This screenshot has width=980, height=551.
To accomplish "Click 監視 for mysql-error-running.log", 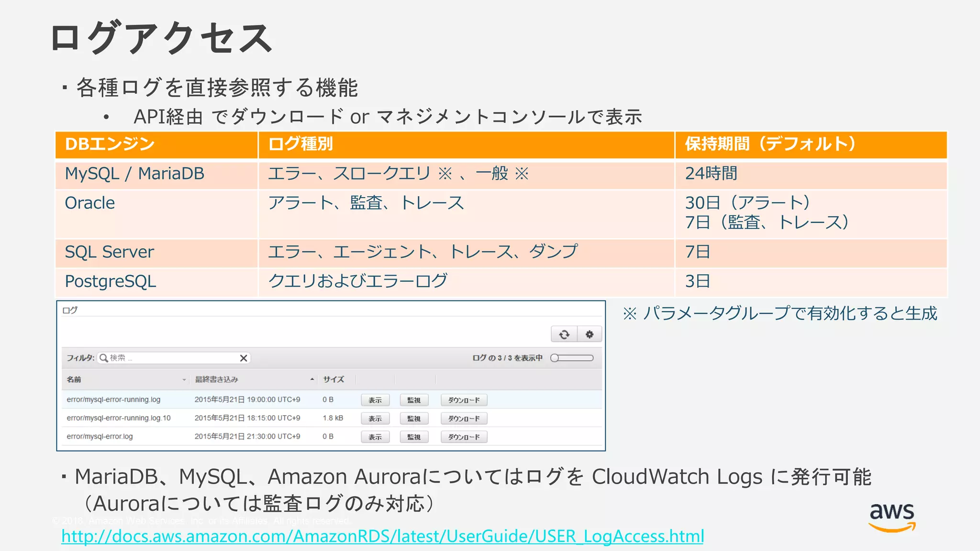I will click(x=414, y=400).
